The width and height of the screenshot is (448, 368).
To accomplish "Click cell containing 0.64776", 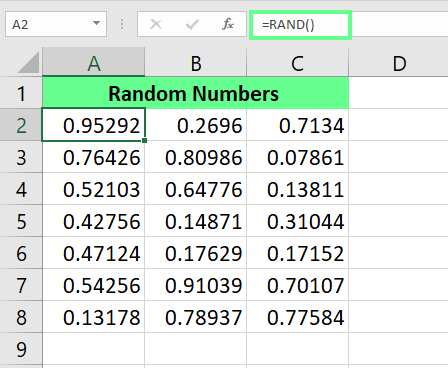I will pos(196,189).
